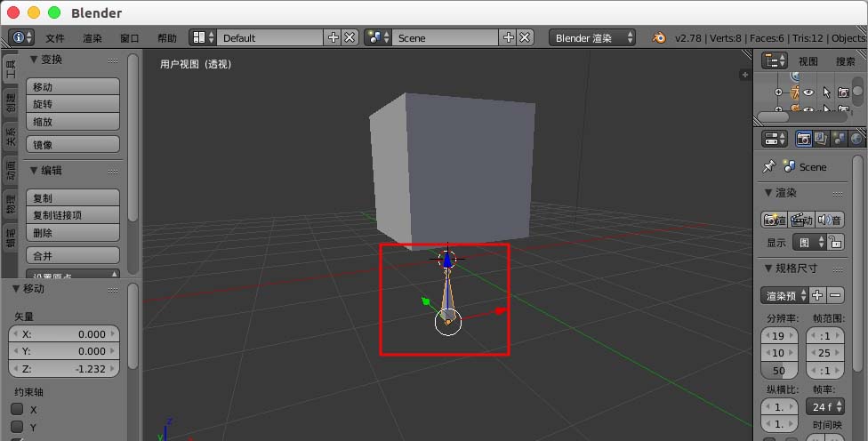Remove a render preset with minus button
The height and width of the screenshot is (441, 868).
(x=835, y=295)
